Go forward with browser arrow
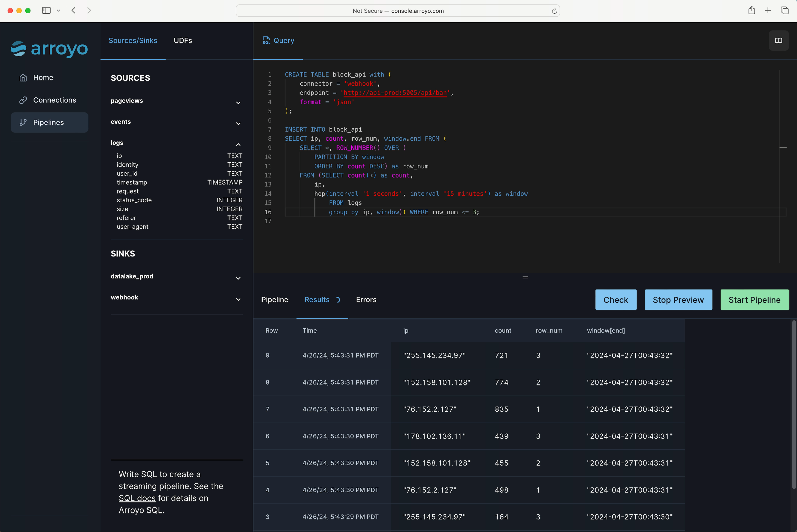This screenshot has height=532, width=797. [x=89, y=11]
